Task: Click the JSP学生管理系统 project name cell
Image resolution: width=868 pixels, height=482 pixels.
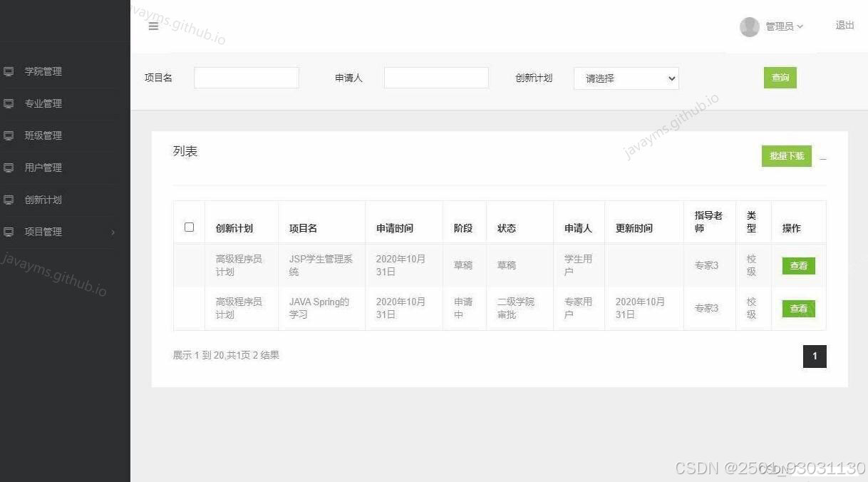Action: tap(321, 265)
